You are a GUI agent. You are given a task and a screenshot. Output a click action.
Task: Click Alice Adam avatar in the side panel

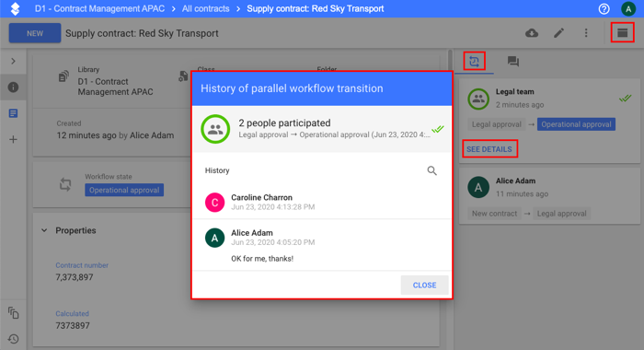[478, 188]
